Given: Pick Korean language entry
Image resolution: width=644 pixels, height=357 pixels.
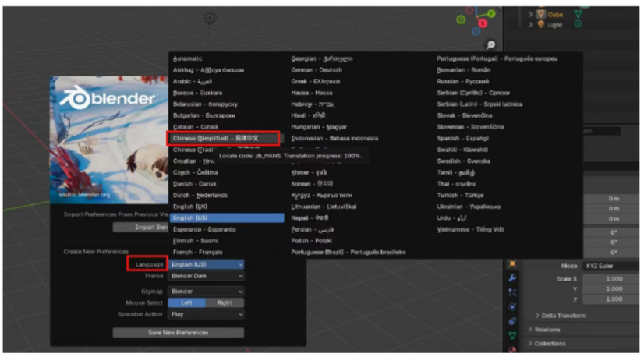Looking at the screenshot, I should tap(312, 184).
